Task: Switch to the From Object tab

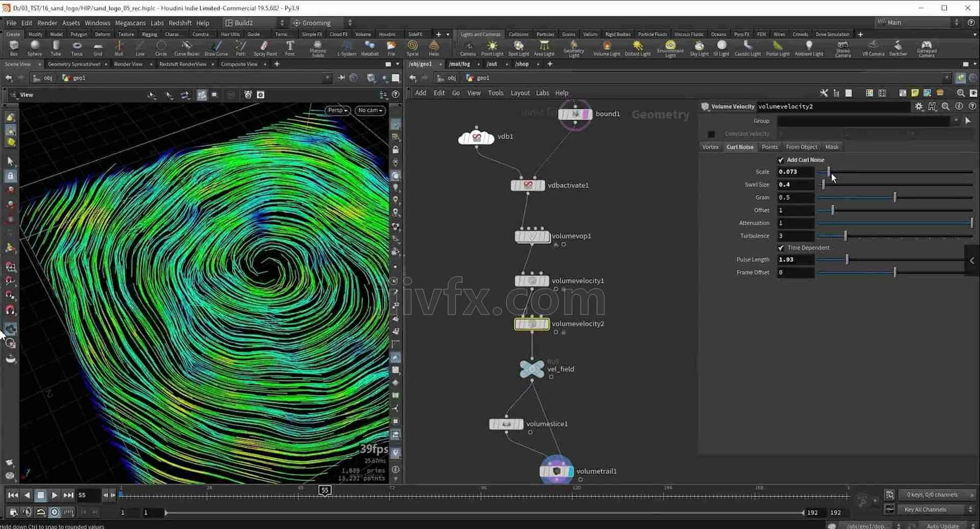Action: (x=801, y=147)
